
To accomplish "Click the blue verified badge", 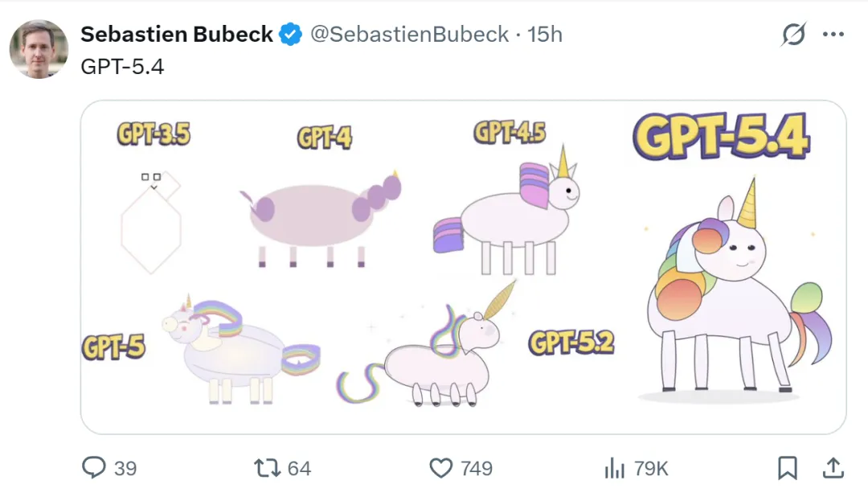I will (x=290, y=35).
